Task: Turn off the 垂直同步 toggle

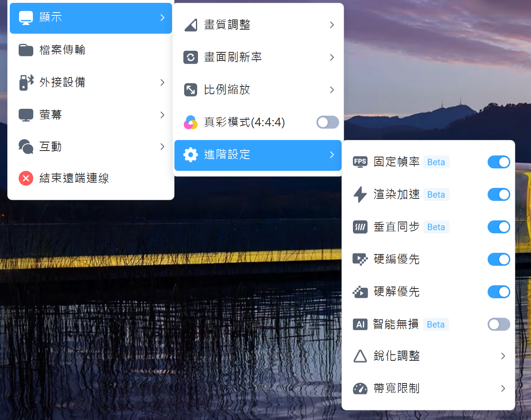Action: 499,227
